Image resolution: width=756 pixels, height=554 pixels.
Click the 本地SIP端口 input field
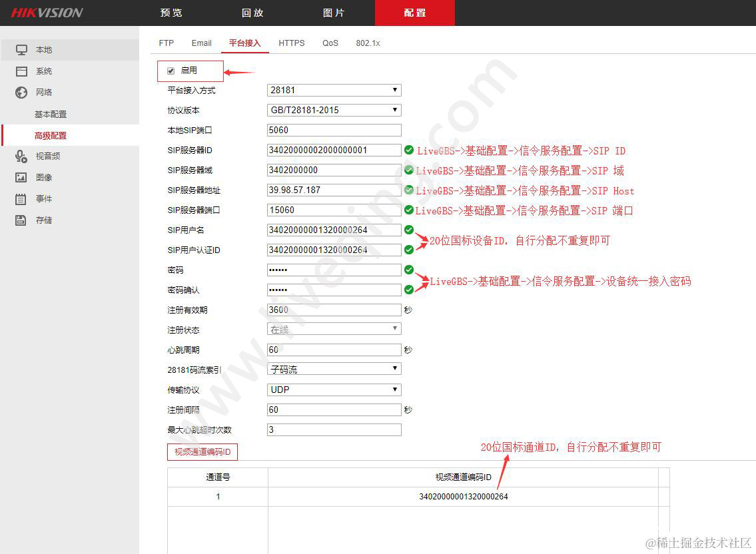click(x=334, y=130)
